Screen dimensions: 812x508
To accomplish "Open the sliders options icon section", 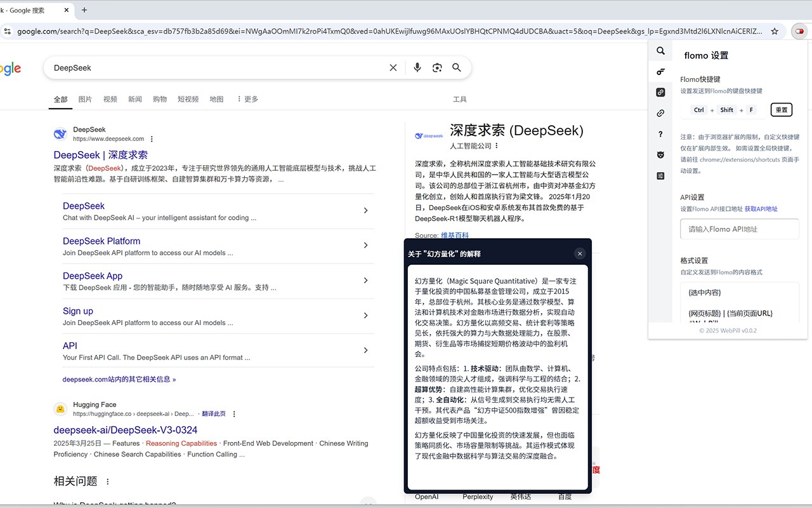I will (660, 176).
